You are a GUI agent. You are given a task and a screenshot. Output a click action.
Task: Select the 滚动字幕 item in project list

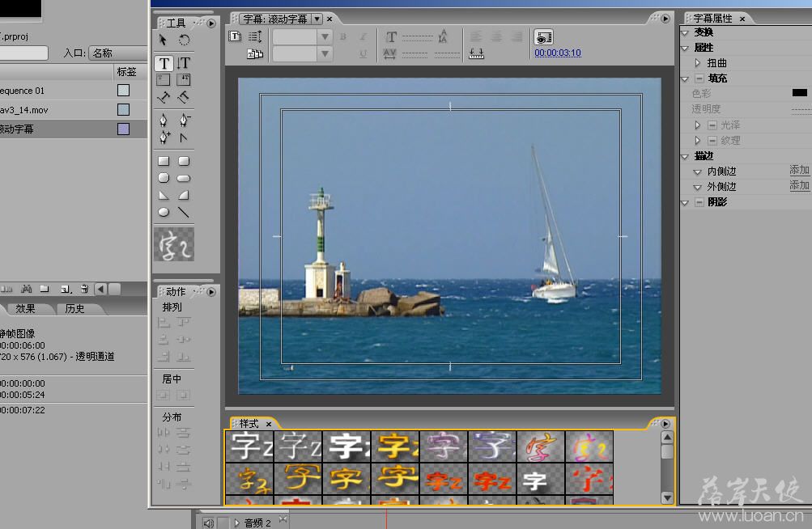(x=74, y=129)
